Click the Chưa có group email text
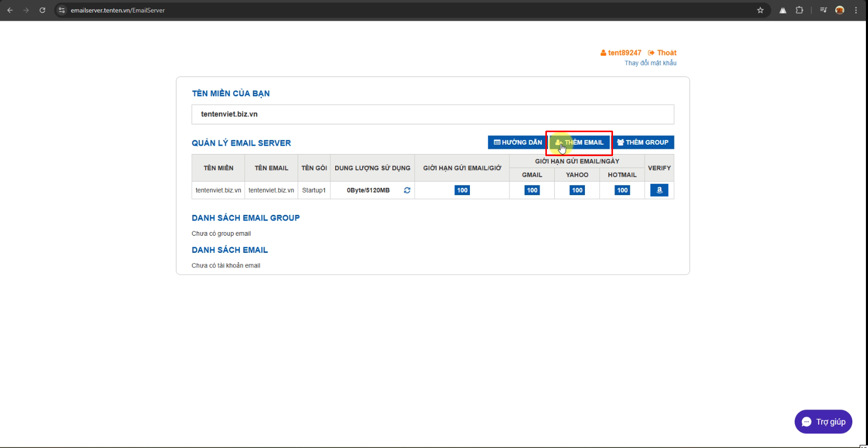 (x=221, y=234)
